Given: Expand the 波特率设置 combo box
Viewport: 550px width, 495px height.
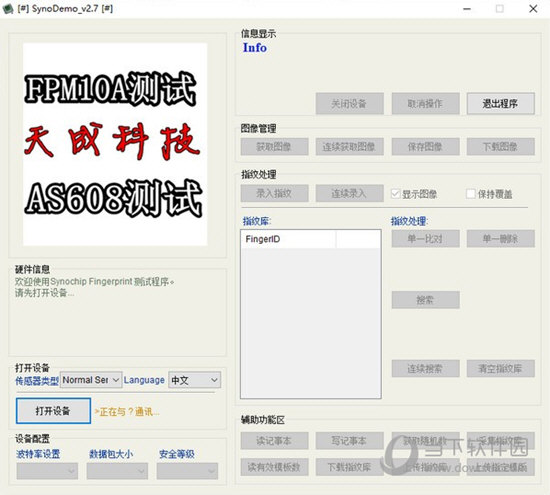Looking at the screenshot, I should [47, 471].
